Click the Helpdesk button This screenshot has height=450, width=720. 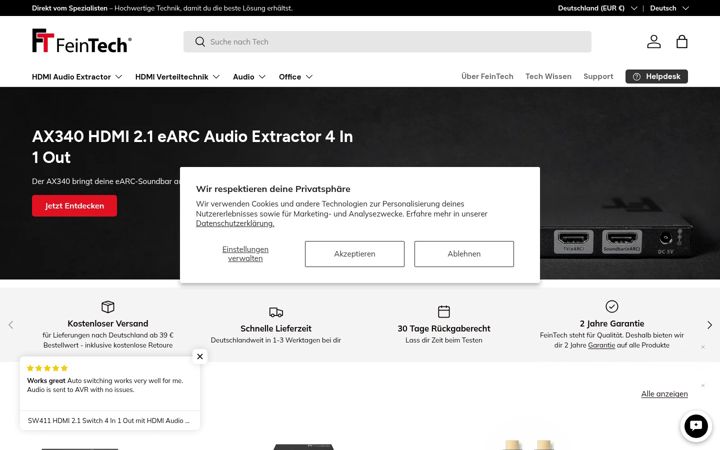657,77
